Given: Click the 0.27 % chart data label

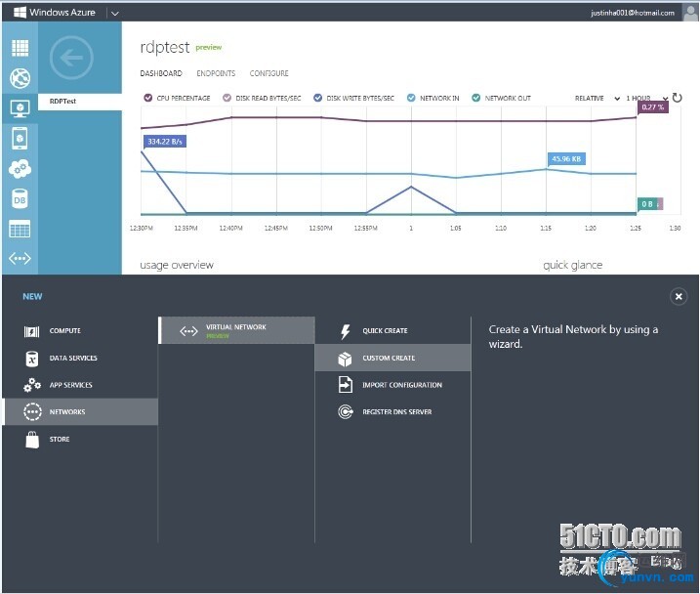Looking at the screenshot, I should [653, 106].
